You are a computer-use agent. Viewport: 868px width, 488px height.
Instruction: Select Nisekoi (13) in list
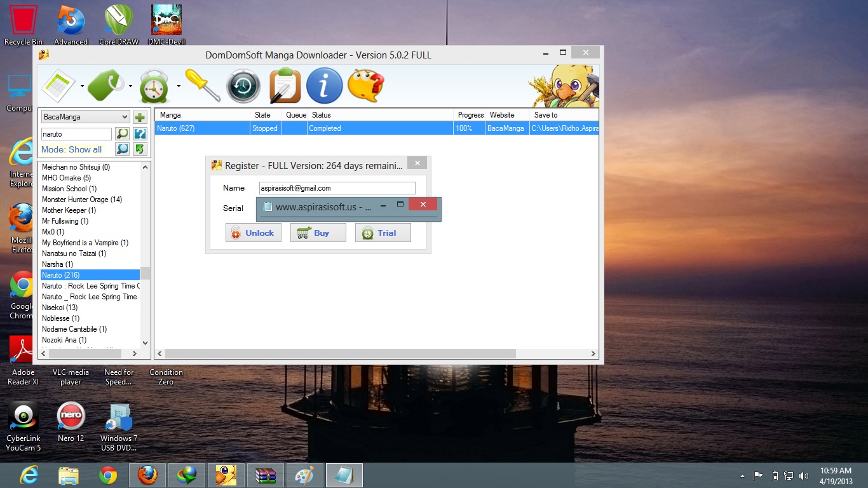[x=90, y=308]
